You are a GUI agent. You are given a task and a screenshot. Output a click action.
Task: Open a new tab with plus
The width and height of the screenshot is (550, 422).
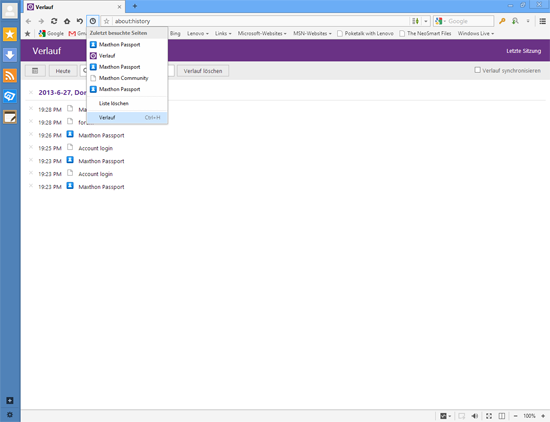[135, 6]
